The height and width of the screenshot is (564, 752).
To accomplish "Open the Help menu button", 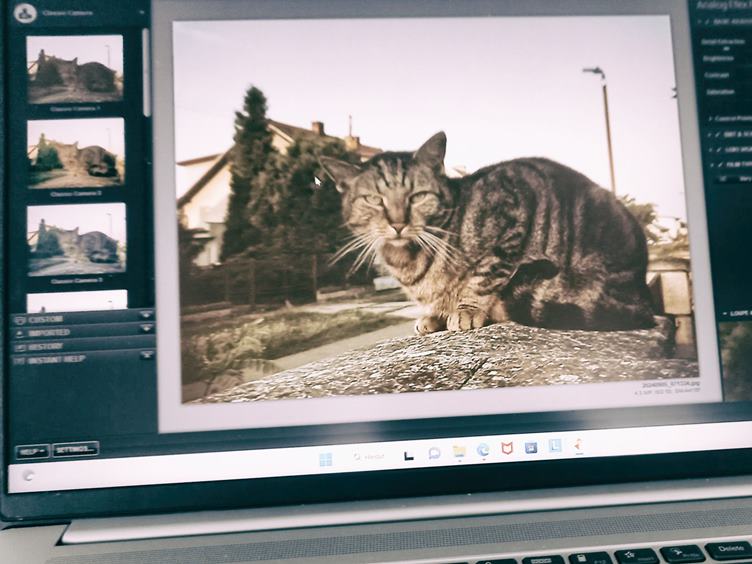I will (32, 451).
